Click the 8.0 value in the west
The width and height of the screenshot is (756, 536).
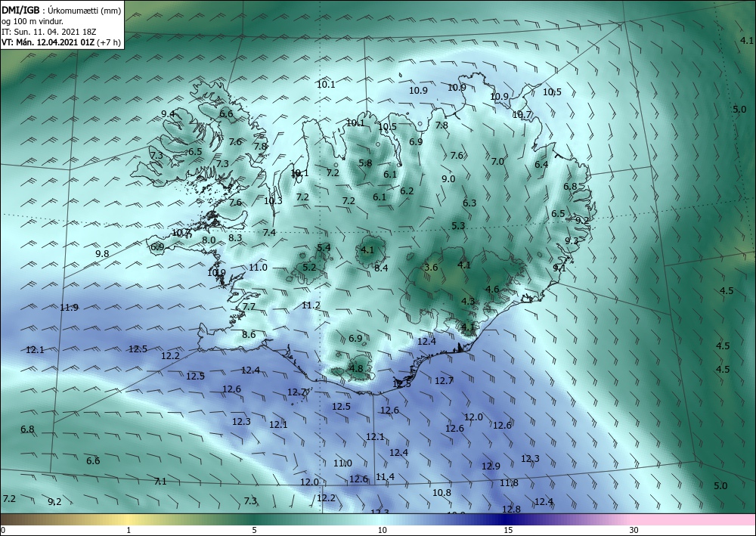point(209,240)
